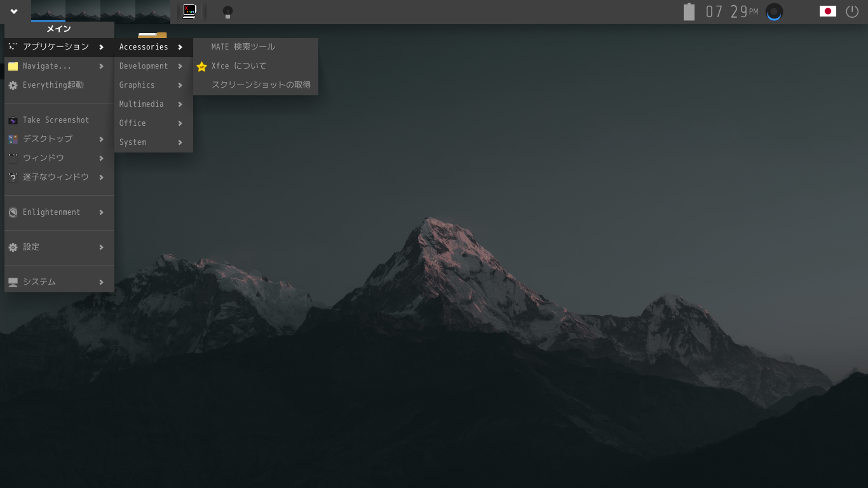Image resolution: width=868 pixels, height=488 pixels.
Task: Select the Office category
Action: point(154,123)
